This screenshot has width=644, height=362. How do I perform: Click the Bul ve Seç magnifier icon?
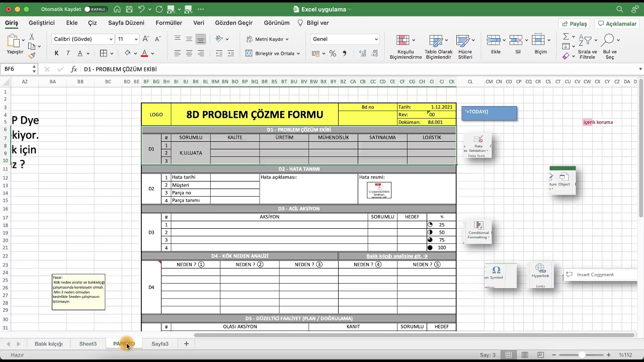[x=608, y=40]
